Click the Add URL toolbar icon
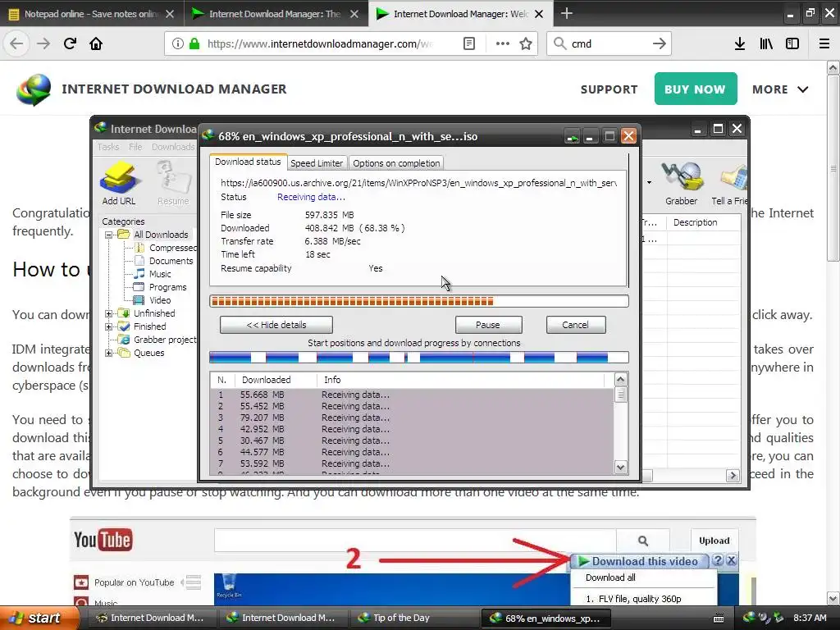The width and height of the screenshot is (840, 630). [x=119, y=184]
